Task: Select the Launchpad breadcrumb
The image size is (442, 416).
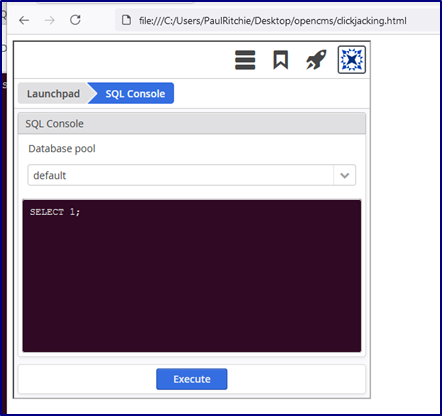Action: (53, 94)
